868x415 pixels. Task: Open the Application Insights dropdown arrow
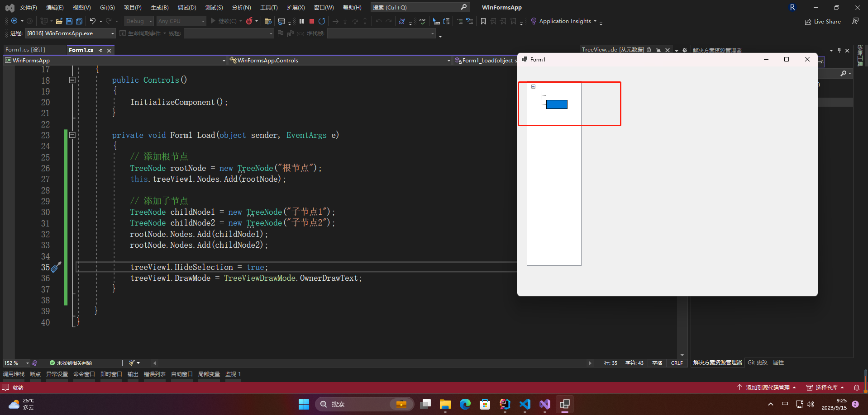[x=595, y=21]
